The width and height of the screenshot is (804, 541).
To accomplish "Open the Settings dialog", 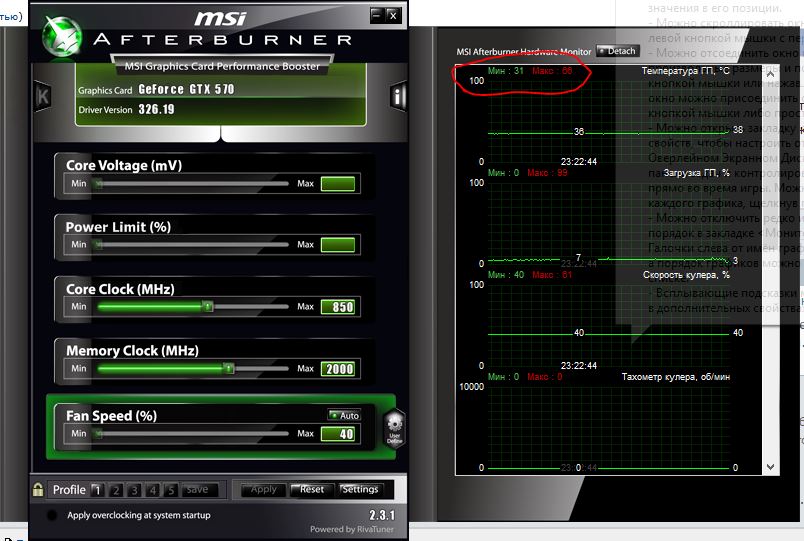I will tap(360, 490).
